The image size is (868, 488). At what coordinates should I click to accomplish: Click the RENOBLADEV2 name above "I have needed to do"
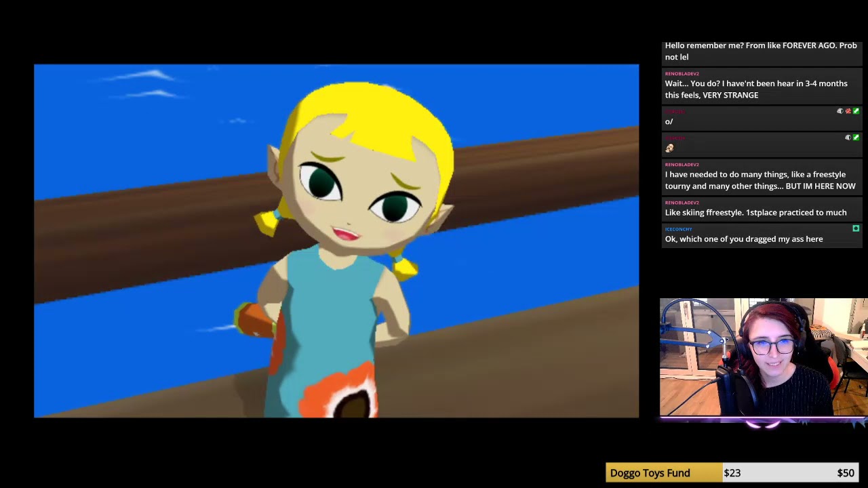point(682,164)
